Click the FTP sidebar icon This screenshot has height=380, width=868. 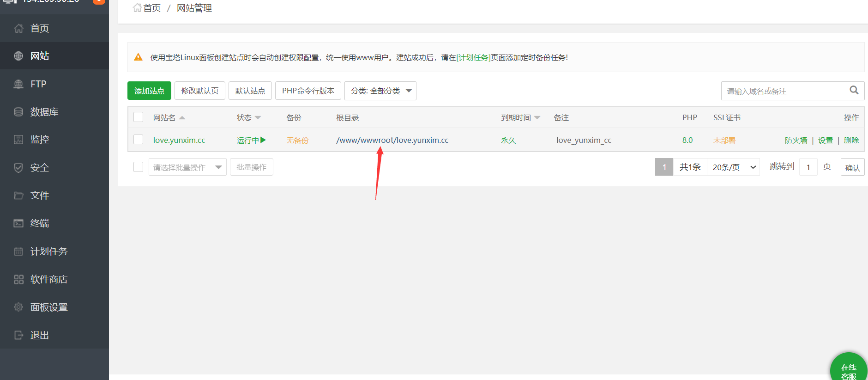coord(18,84)
